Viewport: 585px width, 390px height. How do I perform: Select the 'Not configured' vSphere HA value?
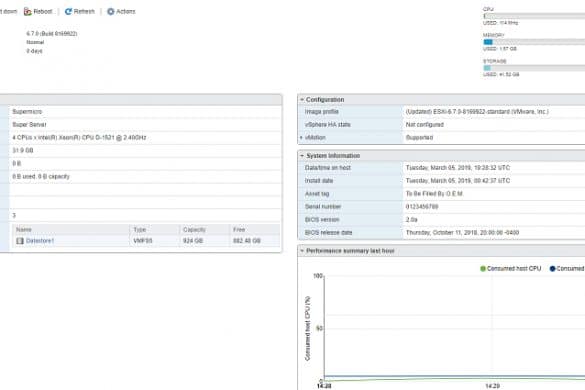coord(425,125)
